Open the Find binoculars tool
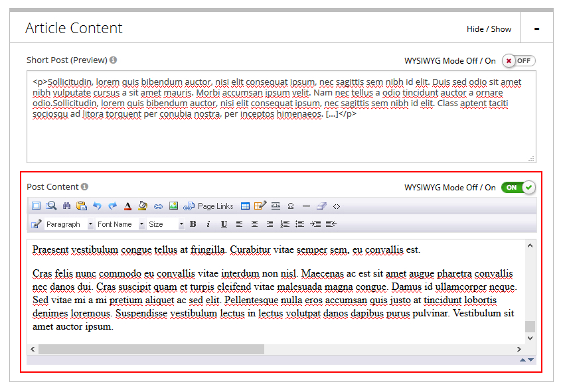This screenshot has height=392, width=563. click(66, 206)
